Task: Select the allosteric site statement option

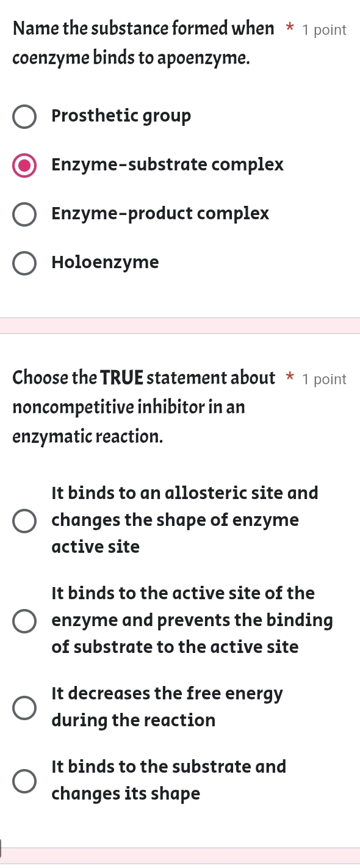Action: point(24,520)
